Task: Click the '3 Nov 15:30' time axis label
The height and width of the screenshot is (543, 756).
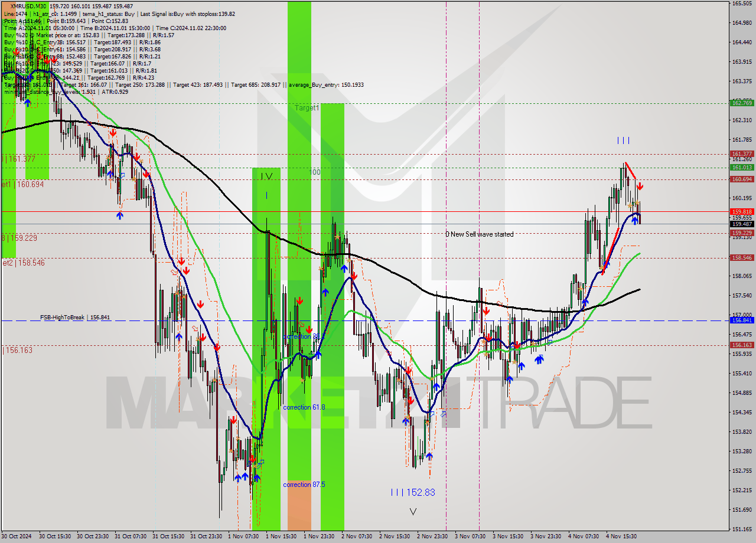Action: pyautogui.click(x=508, y=537)
